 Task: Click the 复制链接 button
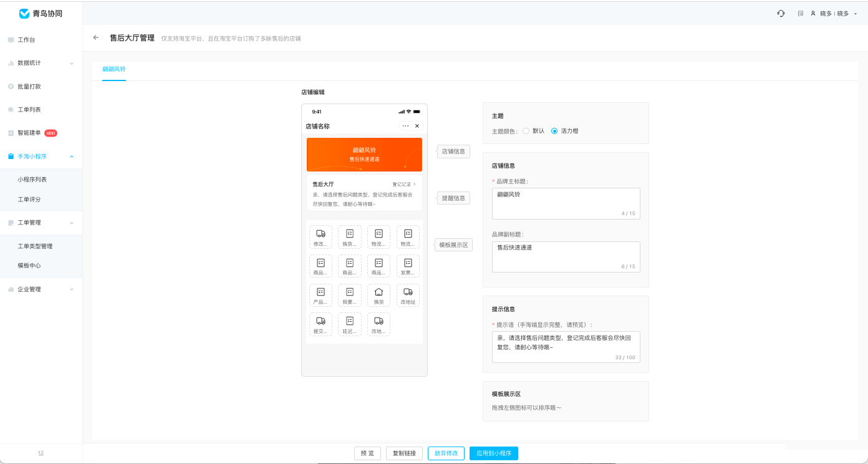tap(405, 453)
